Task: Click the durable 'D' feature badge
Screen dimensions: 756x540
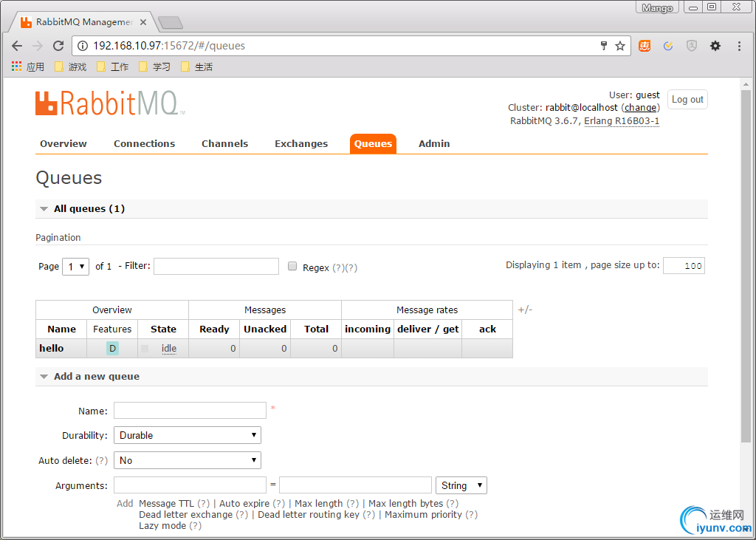Action: (112, 349)
